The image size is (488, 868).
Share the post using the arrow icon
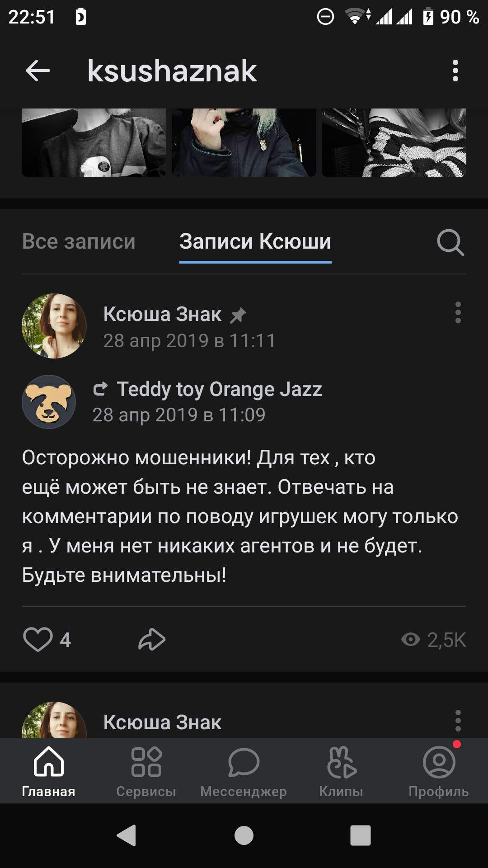click(152, 640)
